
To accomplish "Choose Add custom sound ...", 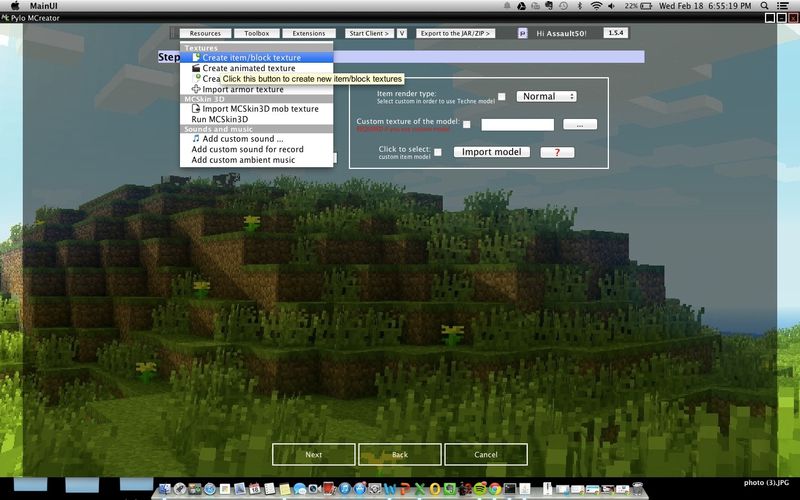I will click(x=257, y=139).
